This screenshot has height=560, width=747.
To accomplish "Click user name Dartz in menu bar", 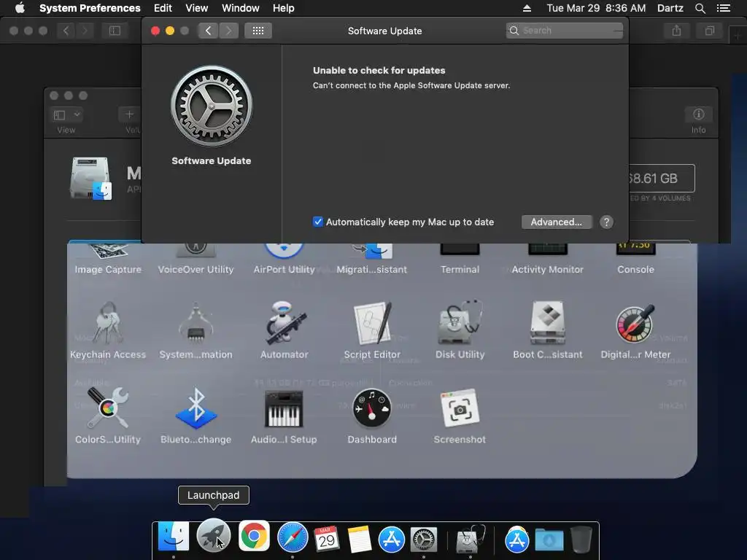I will click(670, 8).
